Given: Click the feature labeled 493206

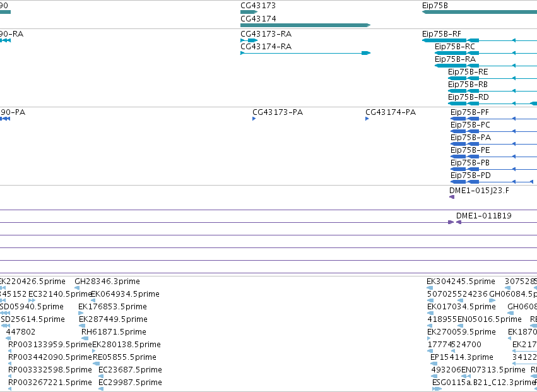Looking at the screenshot, I should click(446, 370).
